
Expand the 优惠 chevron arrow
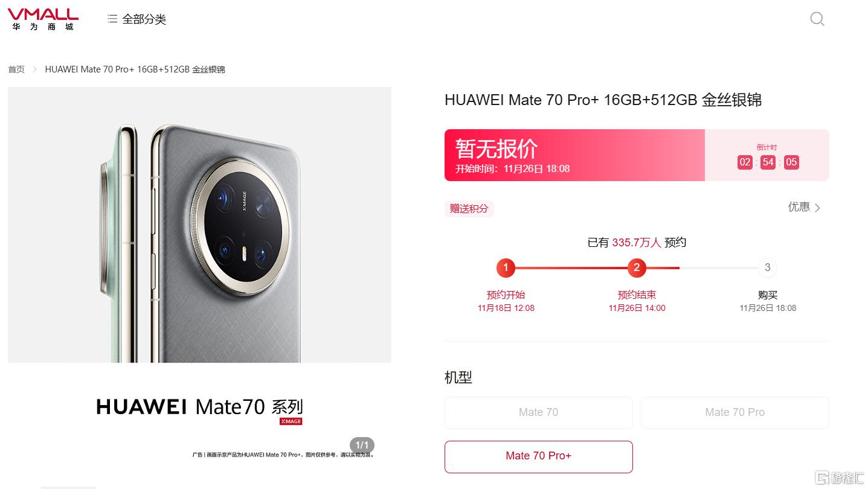[817, 208]
